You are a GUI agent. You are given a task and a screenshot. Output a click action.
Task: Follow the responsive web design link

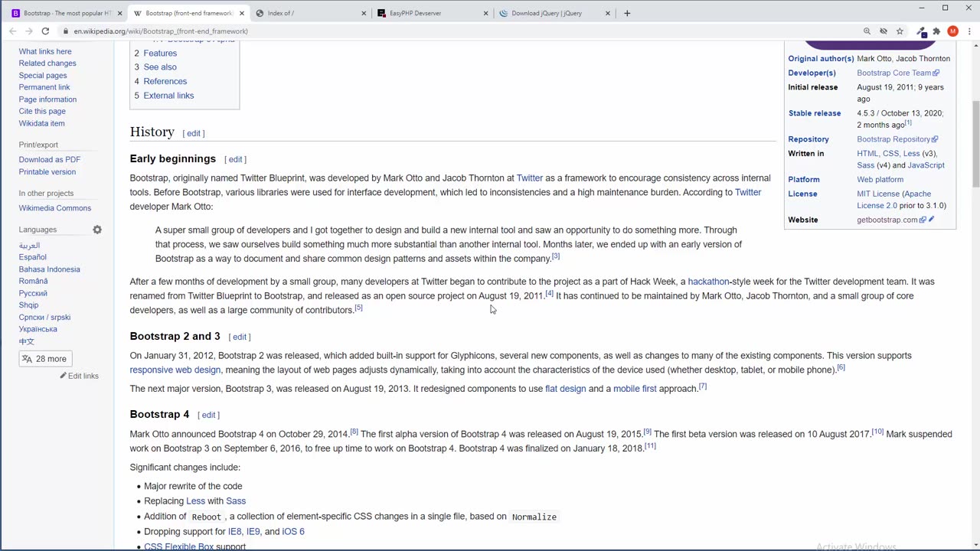pyautogui.click(x=175, y=370)
